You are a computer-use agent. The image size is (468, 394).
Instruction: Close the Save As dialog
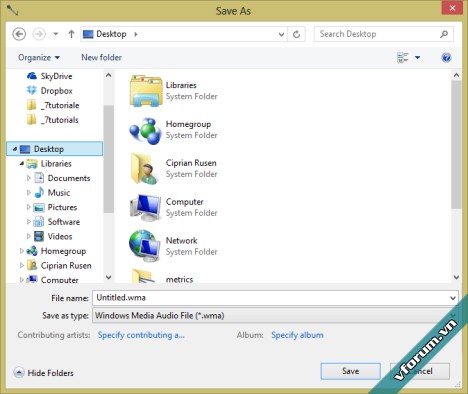tap(452, 8)
